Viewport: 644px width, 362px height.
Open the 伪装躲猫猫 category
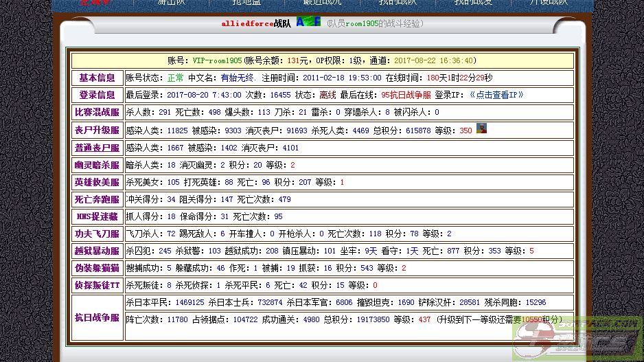click(x=97, y=269)
